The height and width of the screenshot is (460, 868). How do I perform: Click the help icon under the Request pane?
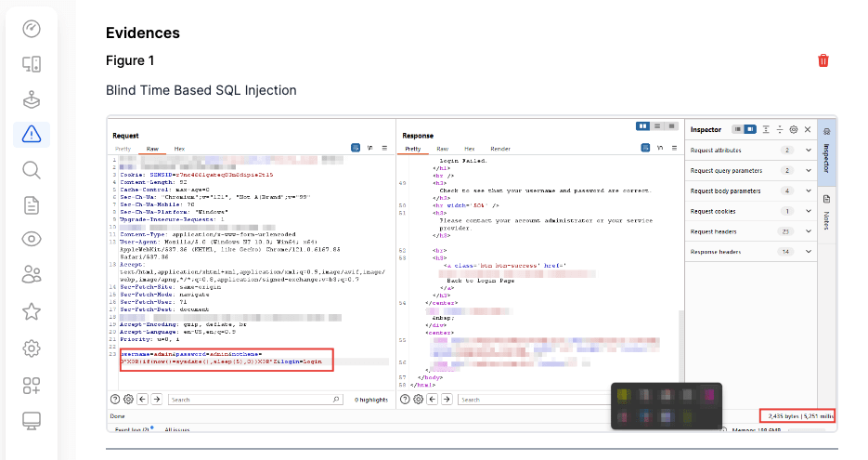[x=115, y=399]
